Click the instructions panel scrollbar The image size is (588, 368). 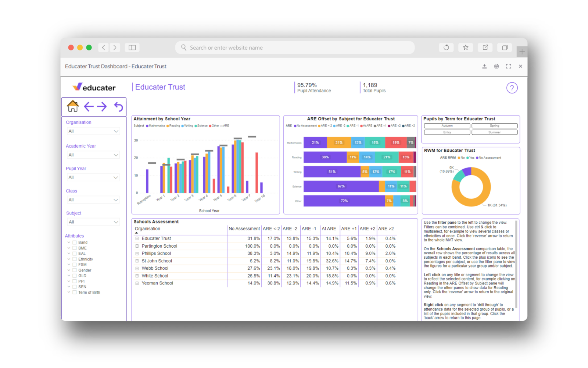(516, 264)
